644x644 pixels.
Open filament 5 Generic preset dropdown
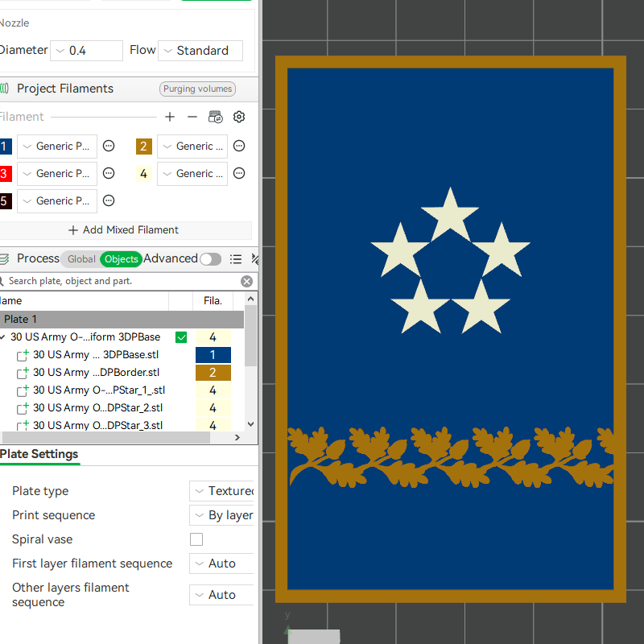coord(57,201)
